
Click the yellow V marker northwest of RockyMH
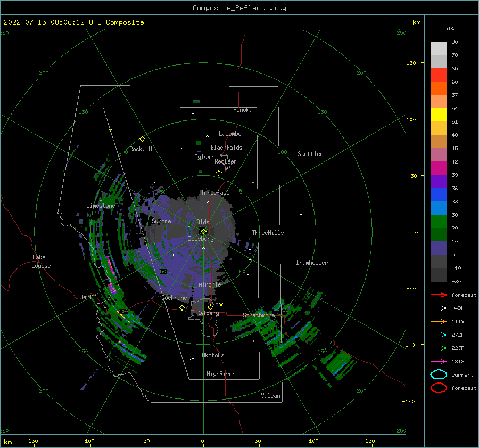click(x=111, y=130)
